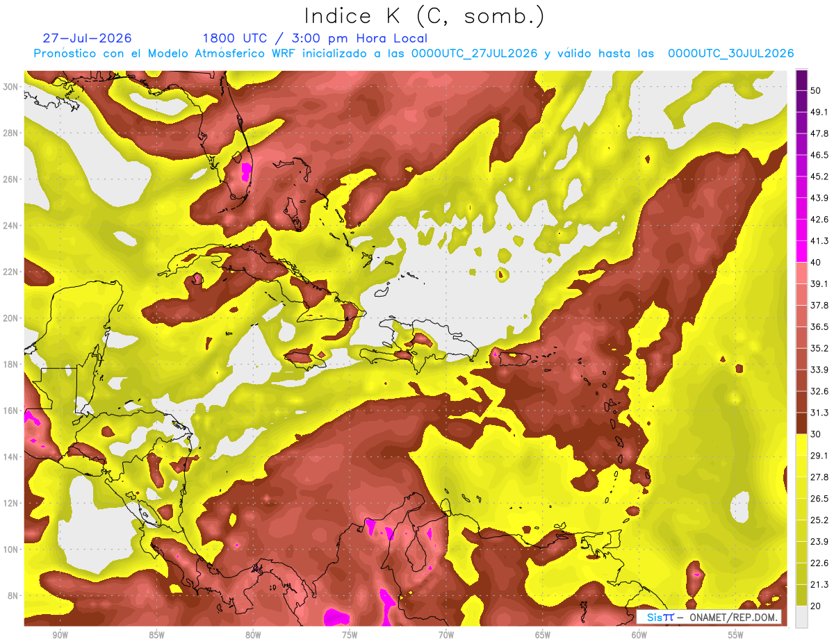Click the legend value '30'
This screenshot has height=644, width=834.
pyautogui.click(x=816, y=434)
